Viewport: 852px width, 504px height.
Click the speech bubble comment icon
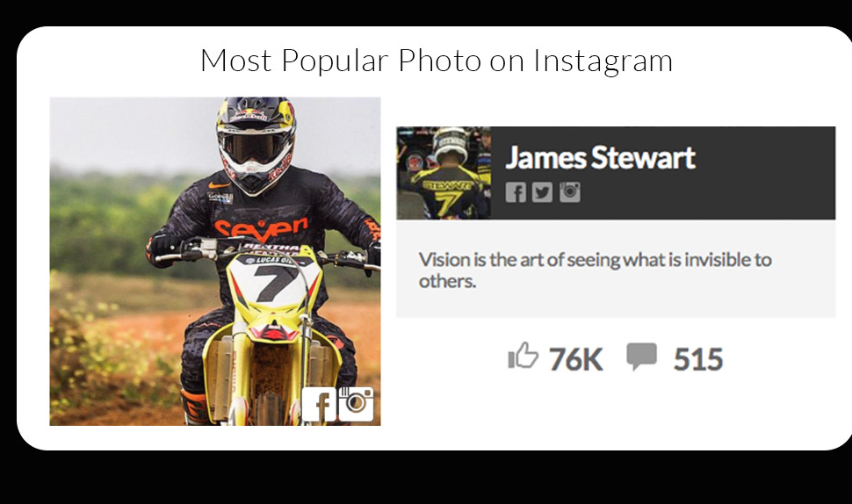click(642, 356)
